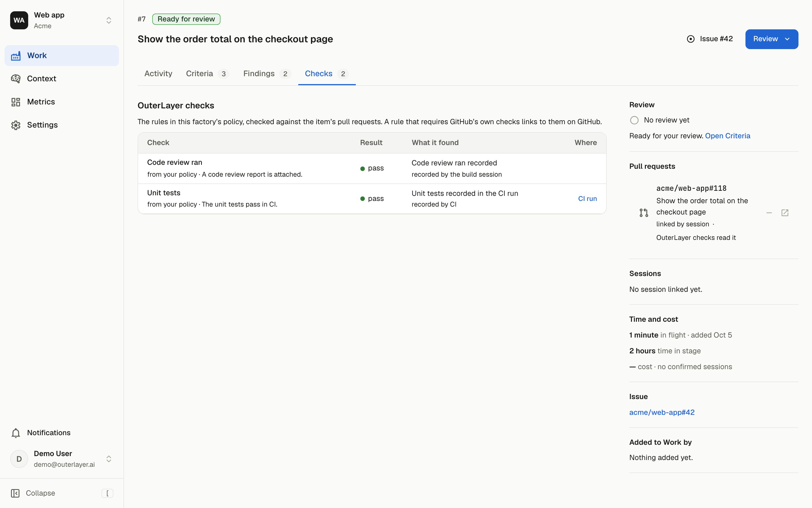Click the Where column header

click(586, 143)
